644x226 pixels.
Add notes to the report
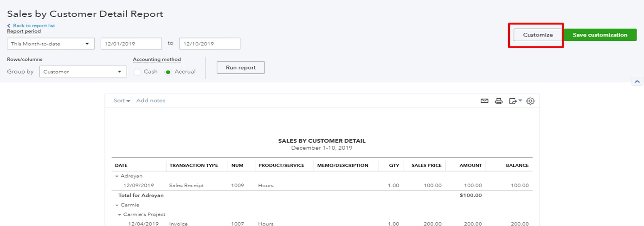[x=151, y=100]
